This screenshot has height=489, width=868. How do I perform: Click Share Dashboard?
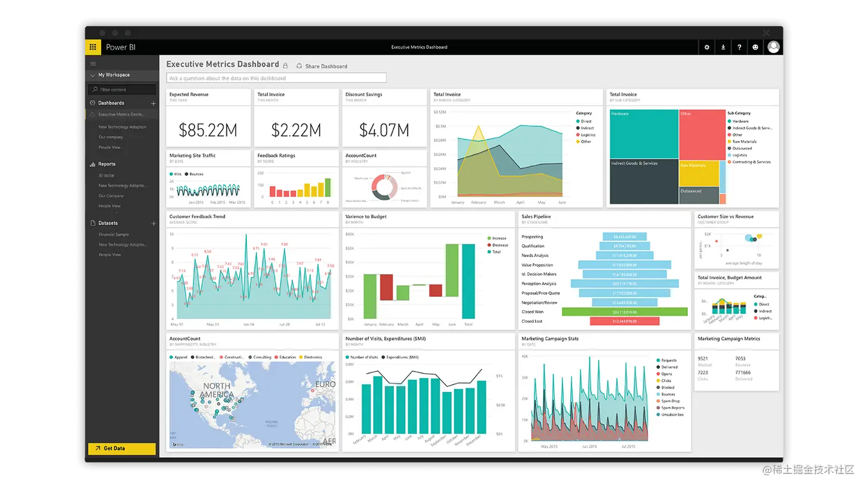pos(321,66)
